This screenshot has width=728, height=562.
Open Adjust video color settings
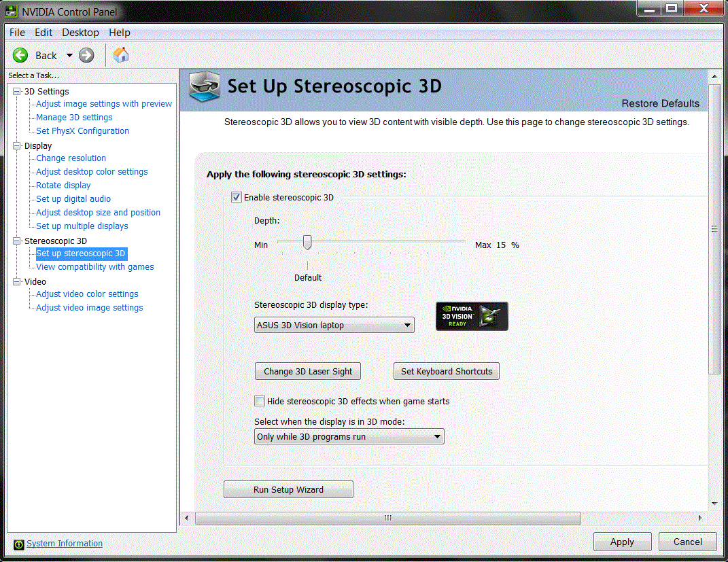pos(87,294)
